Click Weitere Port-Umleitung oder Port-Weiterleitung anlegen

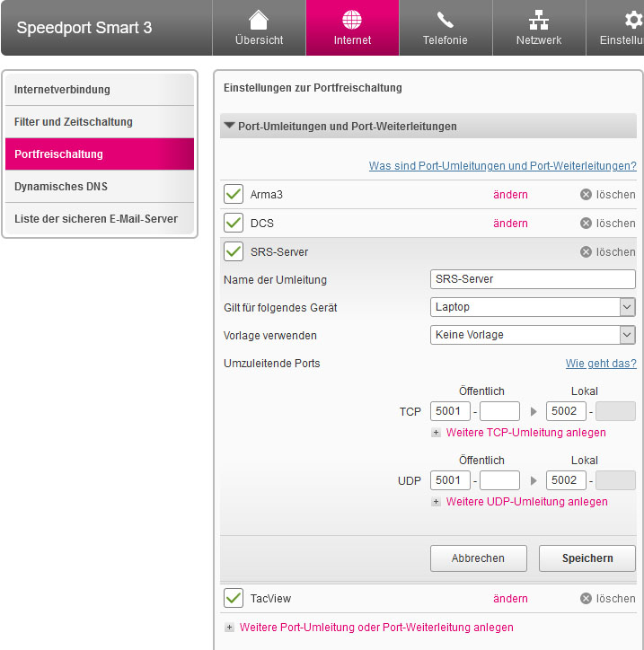[x=376, y=628]
